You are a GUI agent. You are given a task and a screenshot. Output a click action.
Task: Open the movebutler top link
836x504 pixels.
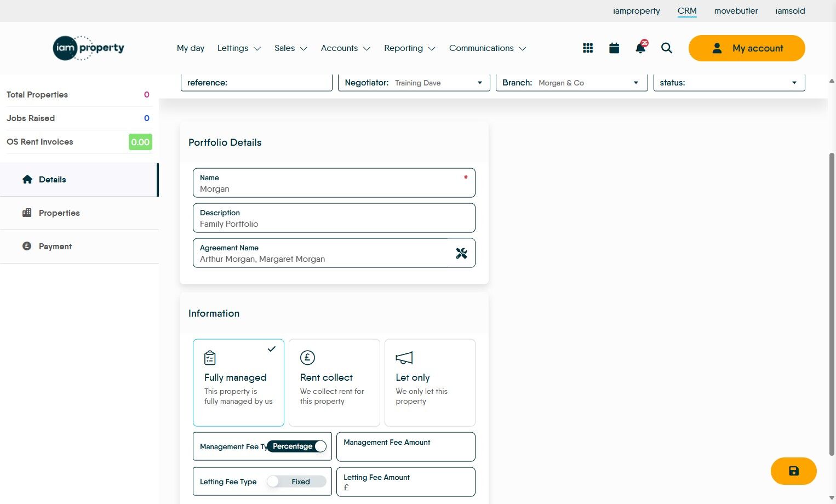coord(736,11)
